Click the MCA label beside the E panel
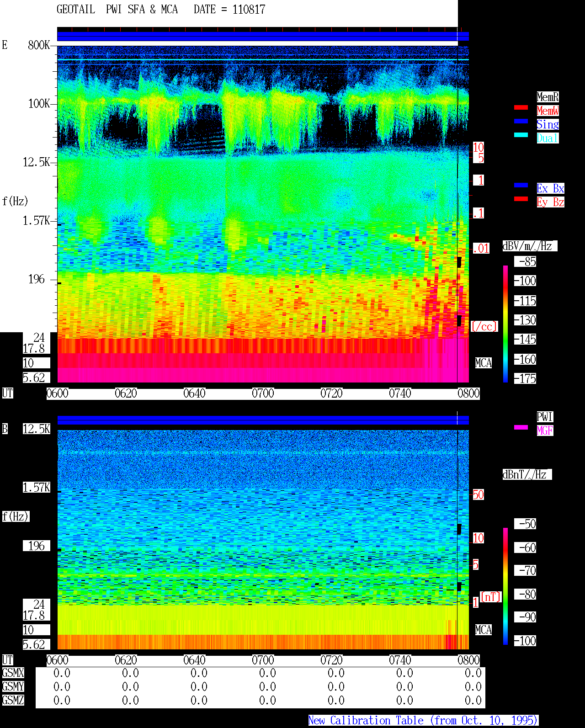 tap(484, 363)
